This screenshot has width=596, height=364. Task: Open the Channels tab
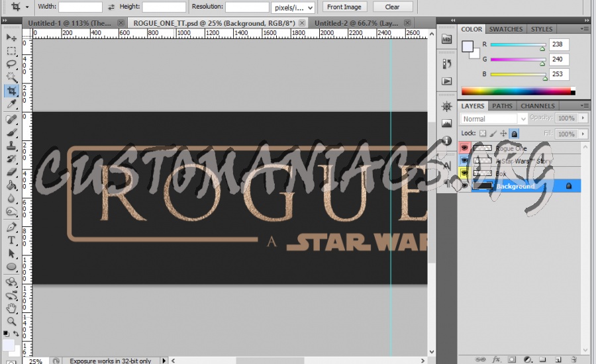pyautogui.click(x=538, y=106)
